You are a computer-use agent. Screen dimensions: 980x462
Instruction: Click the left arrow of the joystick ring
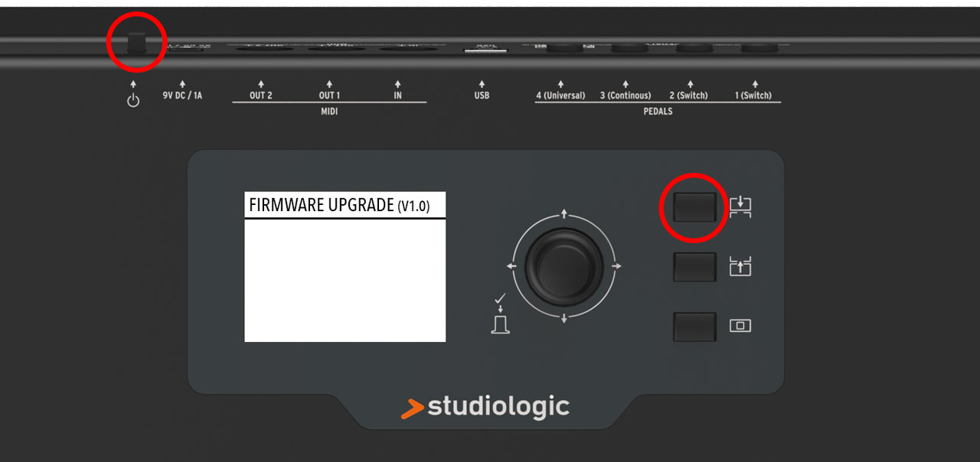(511, 266)
